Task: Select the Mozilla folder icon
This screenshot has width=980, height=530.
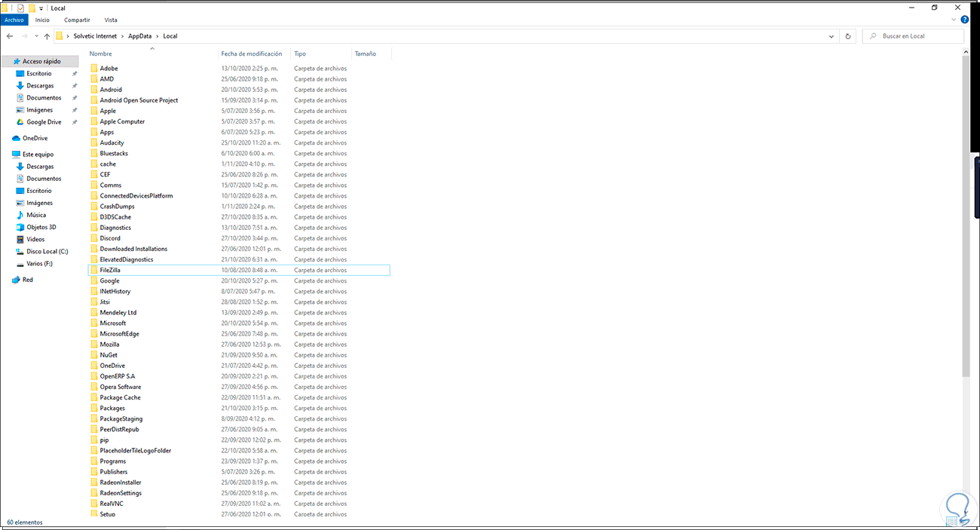Action: (x=94, y=344)
